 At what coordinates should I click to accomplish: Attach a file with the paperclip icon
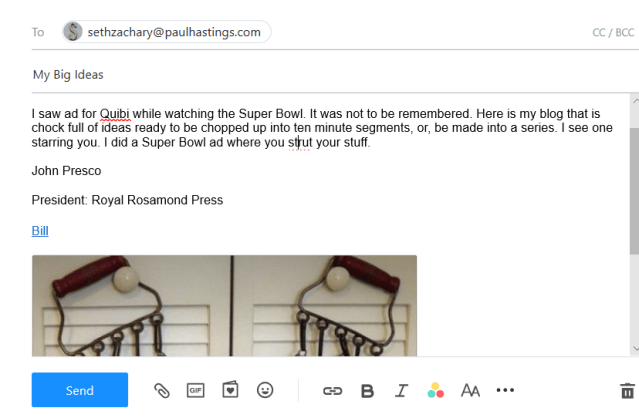pyautogui.click(x=161, y=391)
